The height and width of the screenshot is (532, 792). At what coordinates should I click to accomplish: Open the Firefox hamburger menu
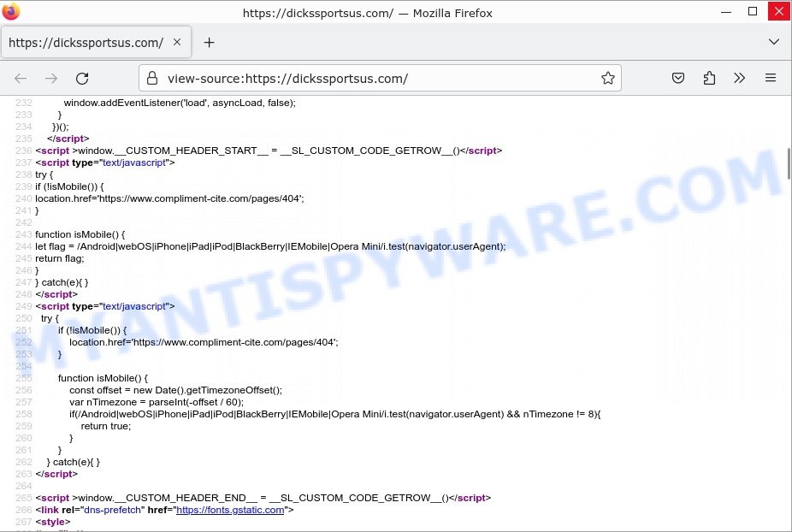click(x=771, y=78)
